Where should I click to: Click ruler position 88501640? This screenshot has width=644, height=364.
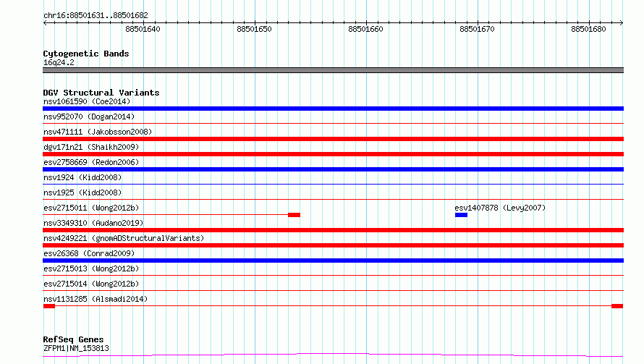143,29
